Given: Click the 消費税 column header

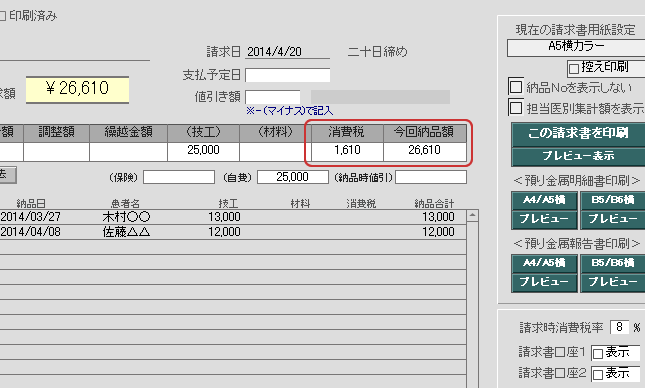Looking at the screenshot, I should click(347, 133).
